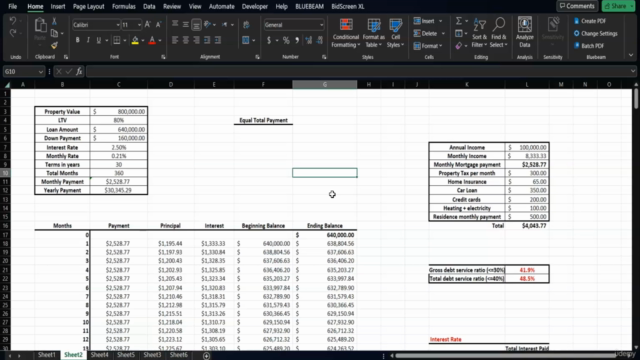Open the BLUEBEAM ribbon tab

tap(309, 7)
